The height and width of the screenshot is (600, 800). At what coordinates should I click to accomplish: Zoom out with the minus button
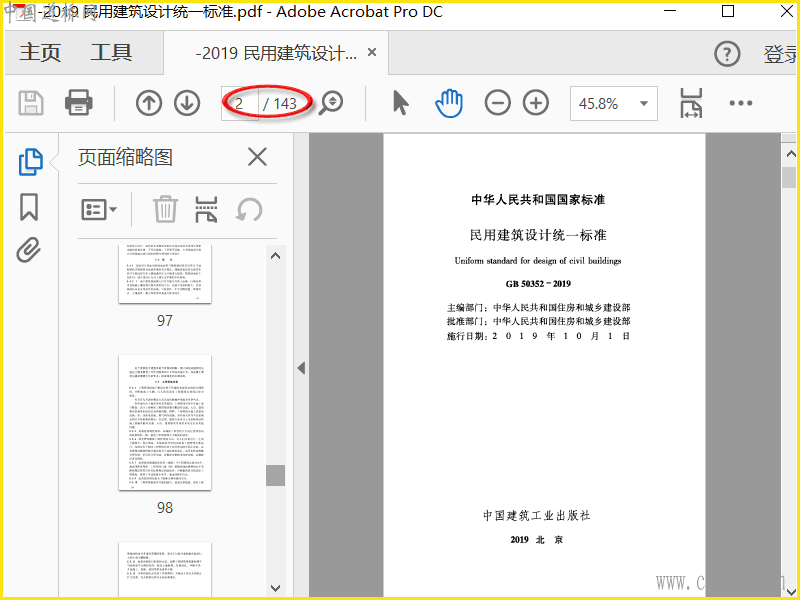[x=497, y=103]
